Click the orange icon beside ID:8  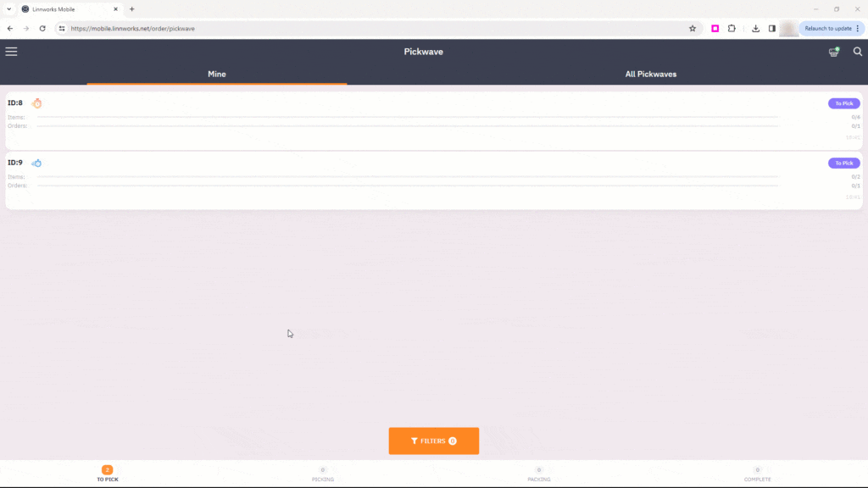coord(37,103)
